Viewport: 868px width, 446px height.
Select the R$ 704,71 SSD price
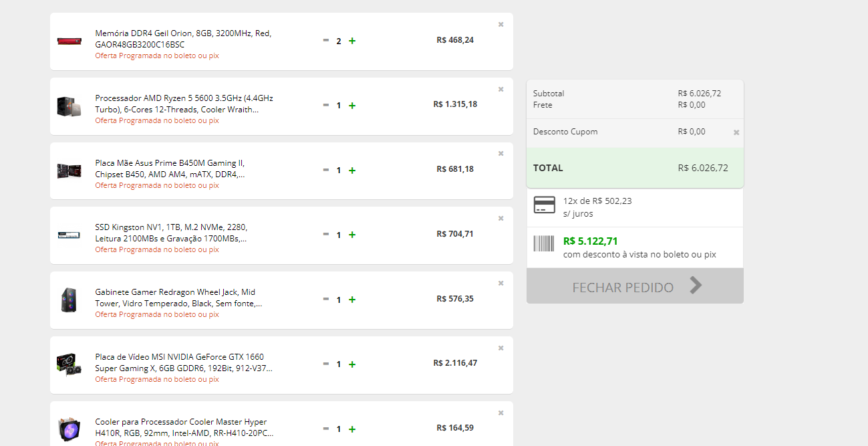455,234
